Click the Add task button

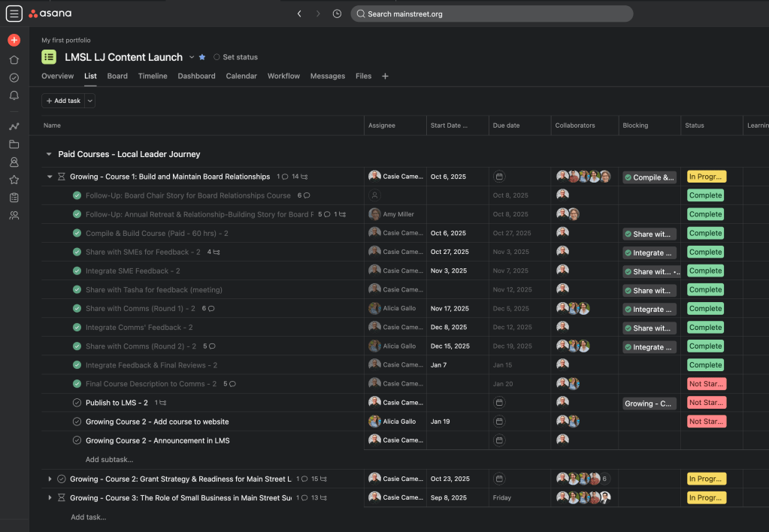pos(63,101)
